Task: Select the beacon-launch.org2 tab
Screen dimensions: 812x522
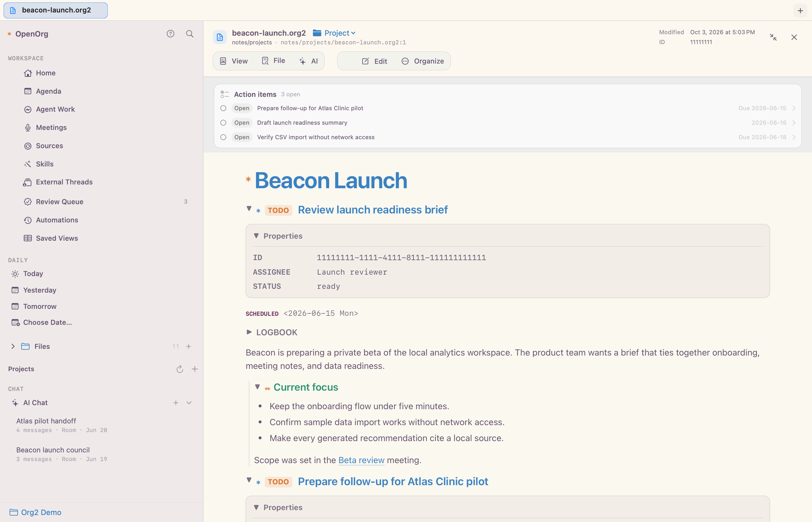Action: click(56, 10)
